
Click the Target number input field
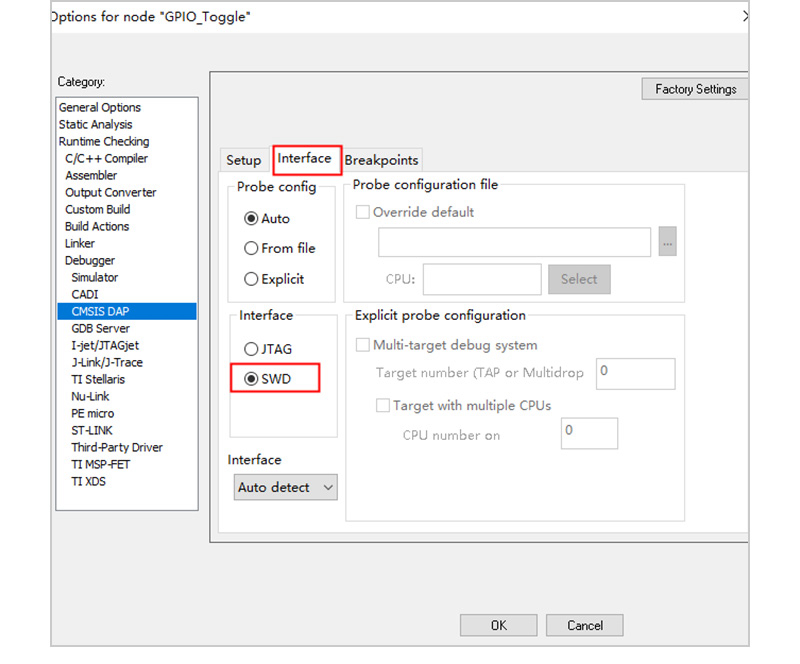(x=635, y=373)
